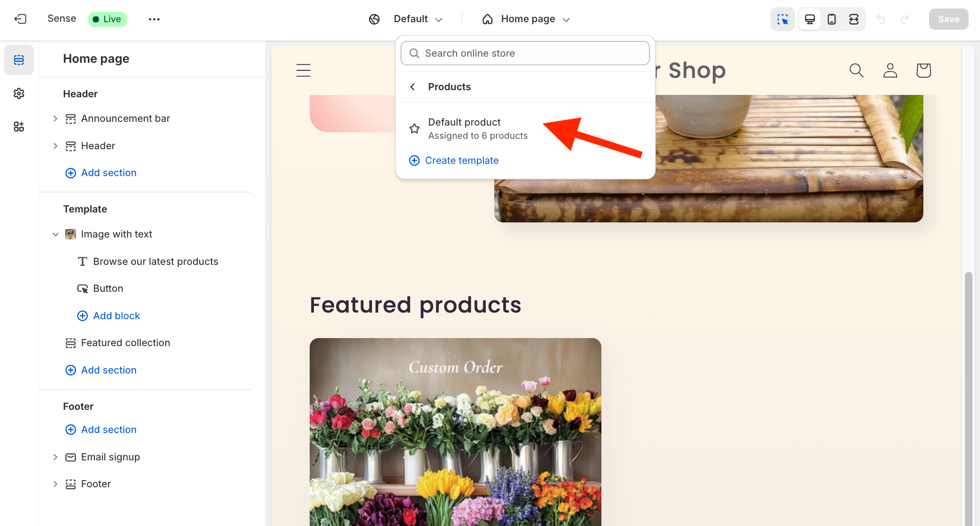Open the Home page dropdown
Image resolution: width=980 pixels, height=526 pixels.
pyautogui.click(x=528, y=19)
